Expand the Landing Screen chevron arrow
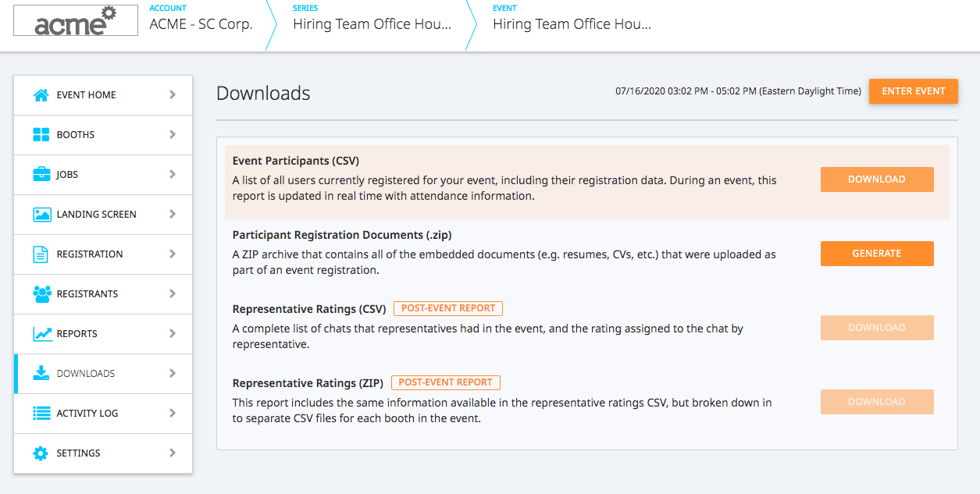980x494 pixels. (173, 215)
